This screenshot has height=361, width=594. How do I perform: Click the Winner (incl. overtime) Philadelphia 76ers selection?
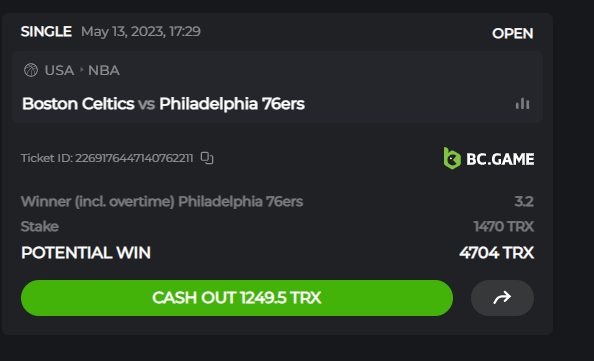coord(162,202)
